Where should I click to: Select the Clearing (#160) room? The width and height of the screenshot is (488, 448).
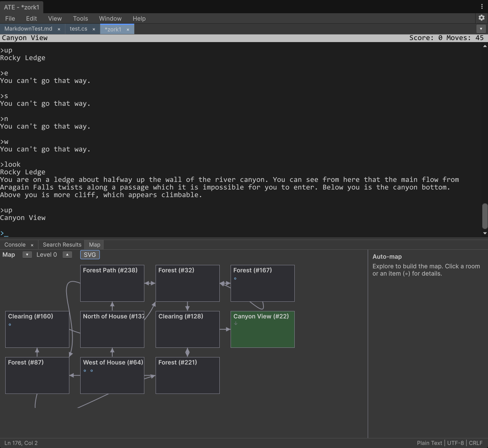37,329
